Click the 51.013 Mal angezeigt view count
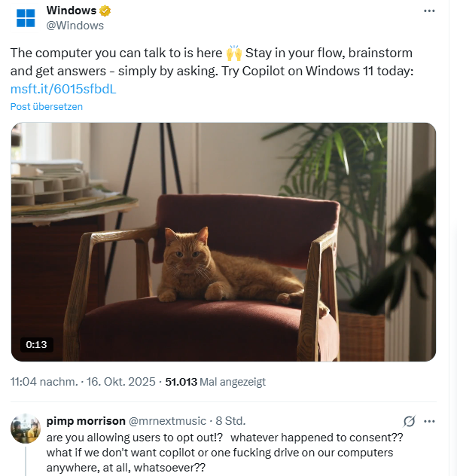 (x=215, y=382)
